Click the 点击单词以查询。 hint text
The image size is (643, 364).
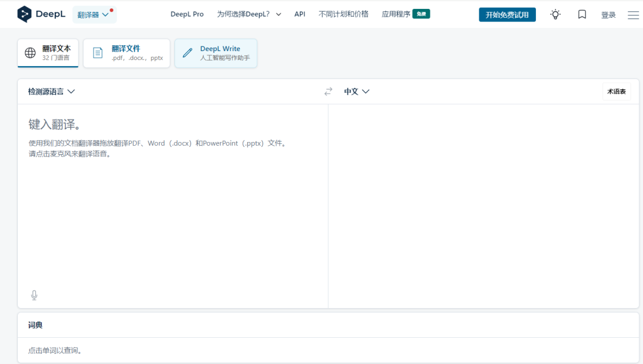point(55,350)
